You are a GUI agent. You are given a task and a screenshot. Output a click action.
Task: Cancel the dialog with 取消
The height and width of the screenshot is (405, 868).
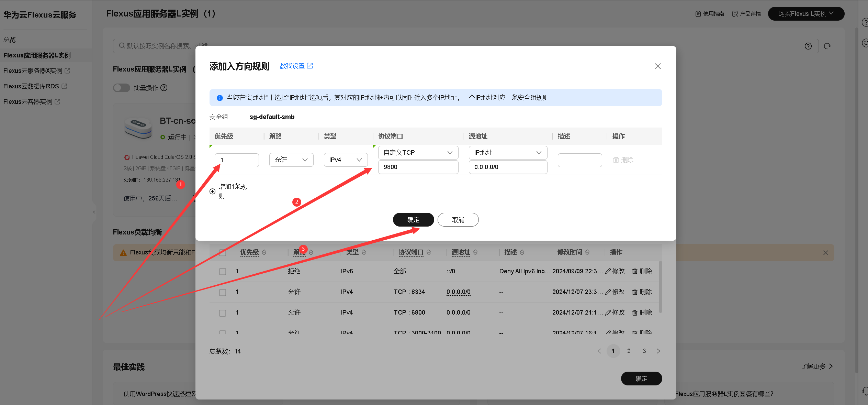[x=458, y=220]
